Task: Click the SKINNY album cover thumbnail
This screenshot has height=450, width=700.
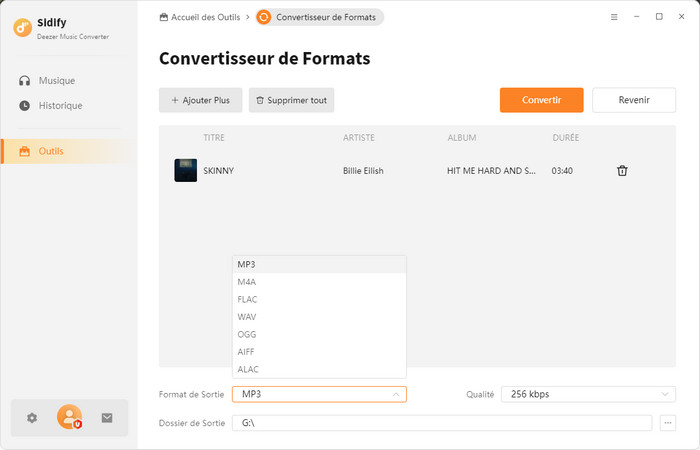Action: click(x=185, y=170)
